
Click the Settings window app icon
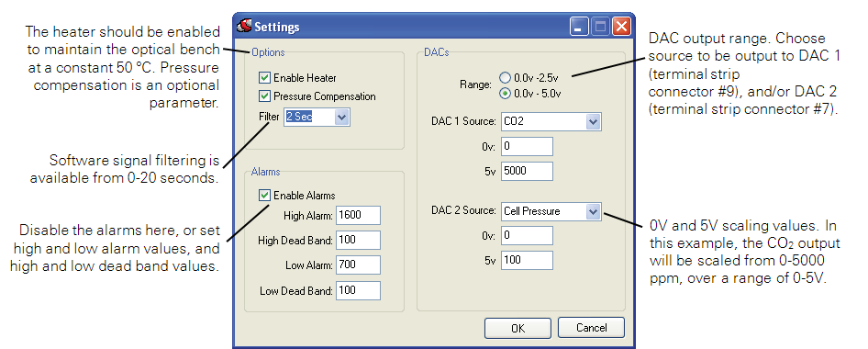[244, 26]
